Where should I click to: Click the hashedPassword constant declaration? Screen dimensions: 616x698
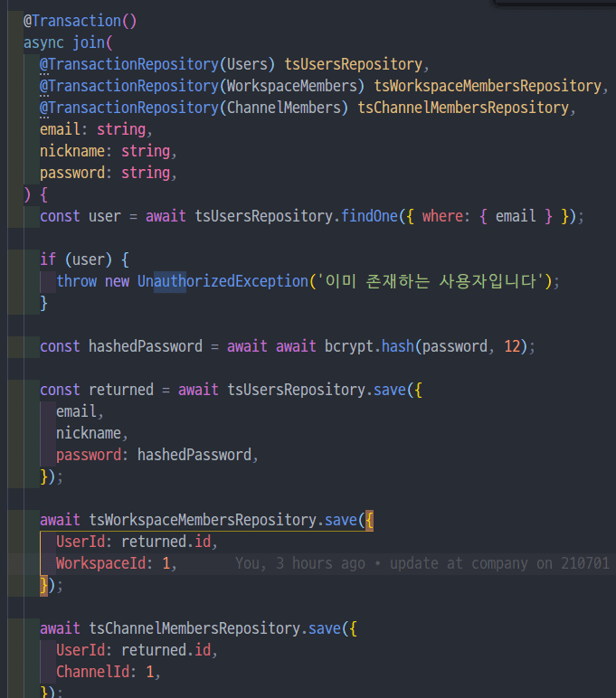click(x=146, y=346)
